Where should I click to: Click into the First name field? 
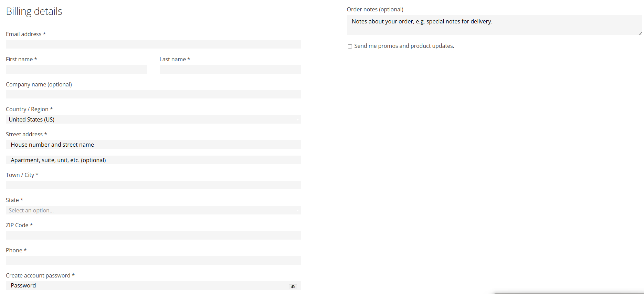(76, 70)
